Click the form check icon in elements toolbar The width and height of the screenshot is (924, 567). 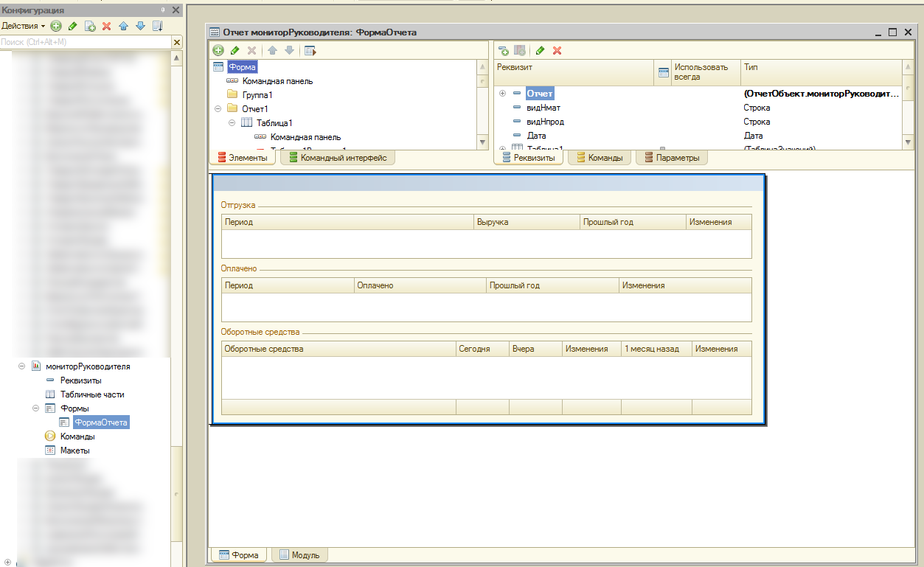pos(310,51)
